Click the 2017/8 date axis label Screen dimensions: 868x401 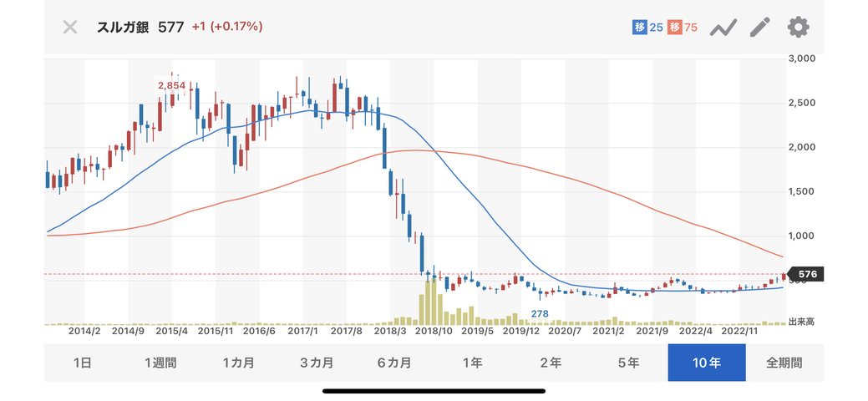[x=346, y=331]
